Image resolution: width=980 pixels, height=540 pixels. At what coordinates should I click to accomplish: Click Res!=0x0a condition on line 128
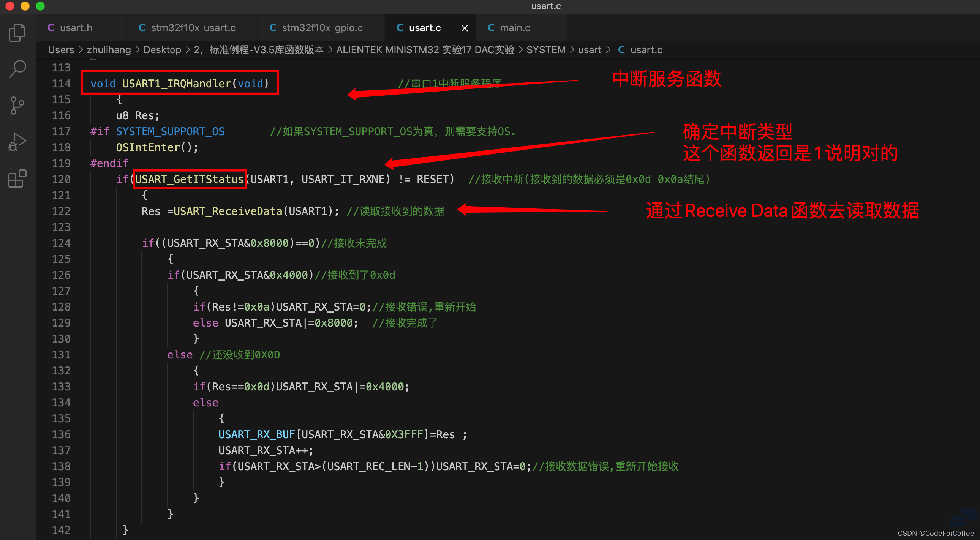[x=240, y=307]
